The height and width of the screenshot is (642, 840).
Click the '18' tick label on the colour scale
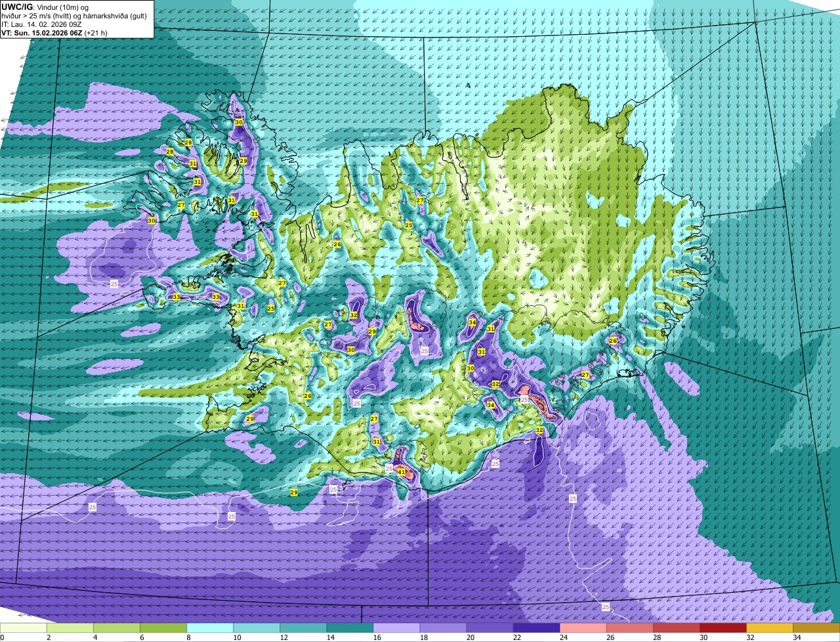[x=424, y=637]
